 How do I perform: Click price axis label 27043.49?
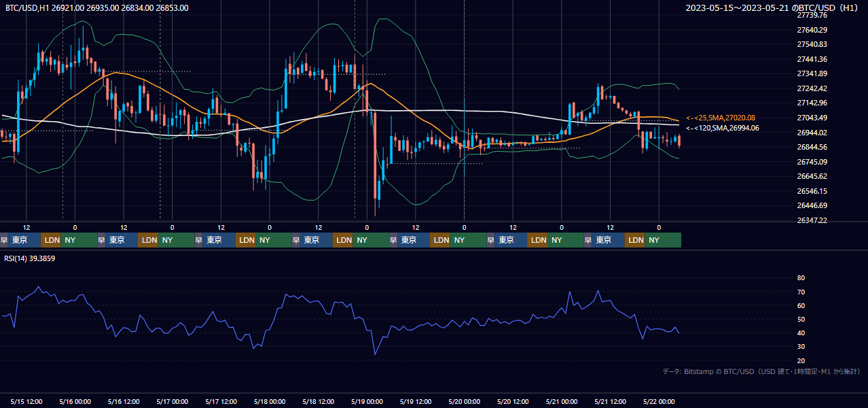tap(812, 118)
